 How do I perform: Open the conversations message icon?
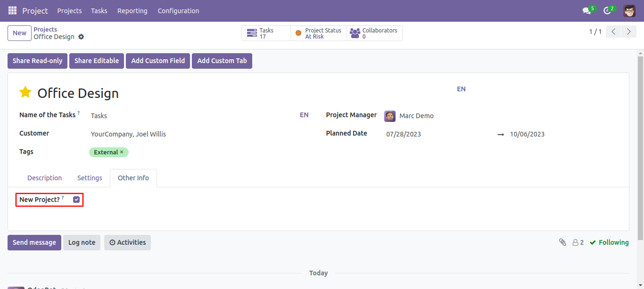click(x=586, y=11)
